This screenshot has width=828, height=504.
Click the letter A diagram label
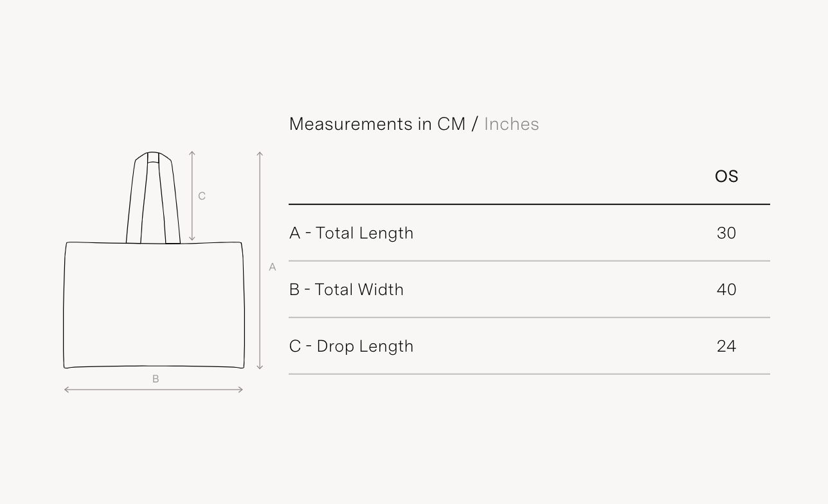coord(273,267)
